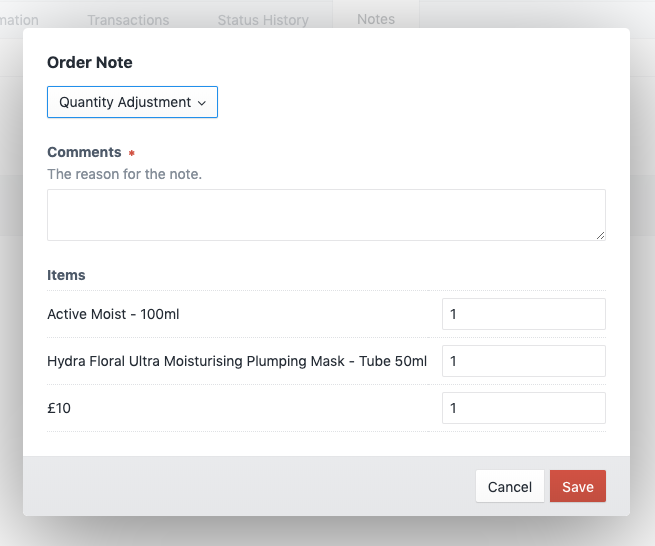
Task: Open the Quantity Adjustment note type dropdown
Action: pyautogui.click(x=132, y=102)
